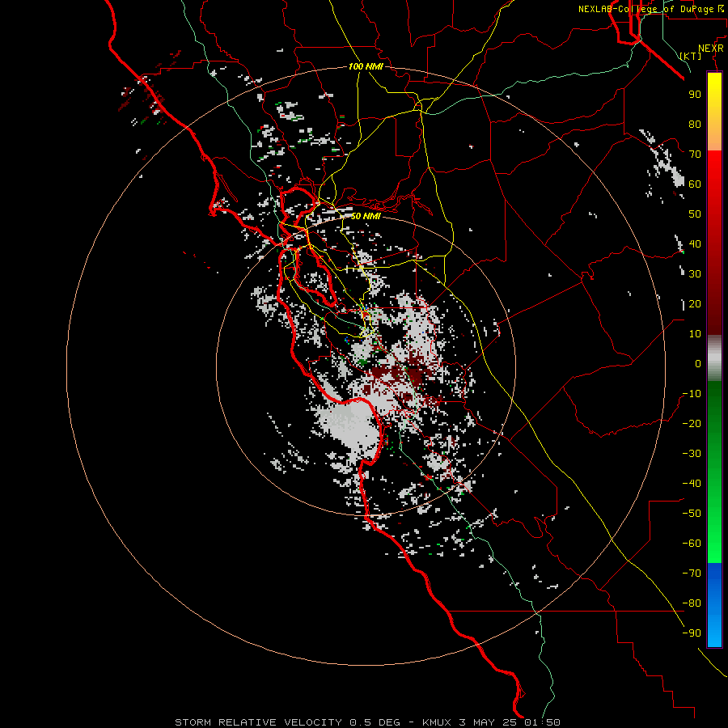Select the 50 NMI range ring label
The height and width of the screenshot is (728, 728).
click(366, 216)
